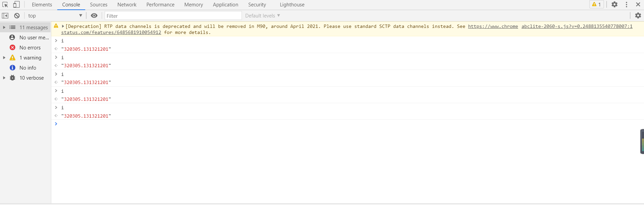Screen dimensions: 644x205
Task: Open the top JavaScript context dropdown
Action: click(55, 15)
